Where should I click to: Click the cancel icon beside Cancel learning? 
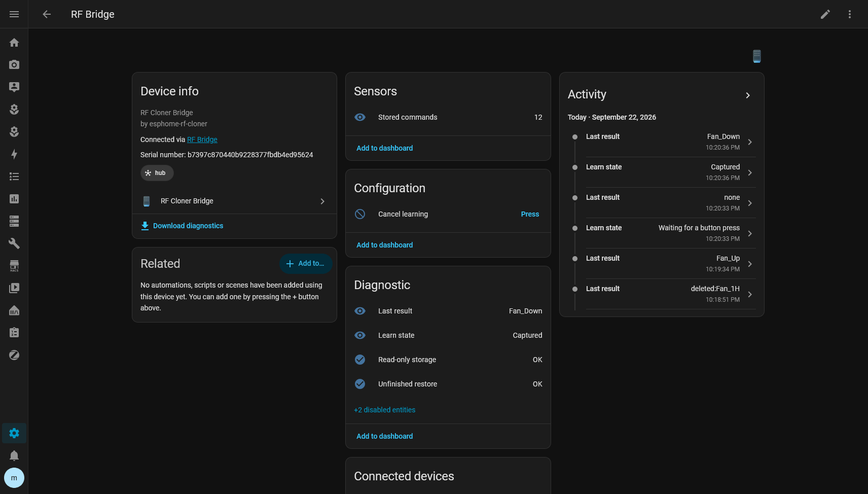pyautogui.click(x=360, y=214)
